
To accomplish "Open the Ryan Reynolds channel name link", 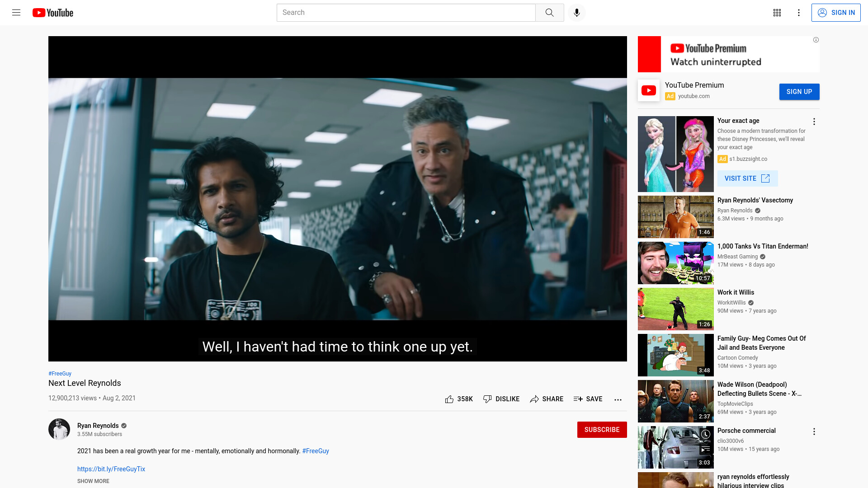I will point(98,426).
